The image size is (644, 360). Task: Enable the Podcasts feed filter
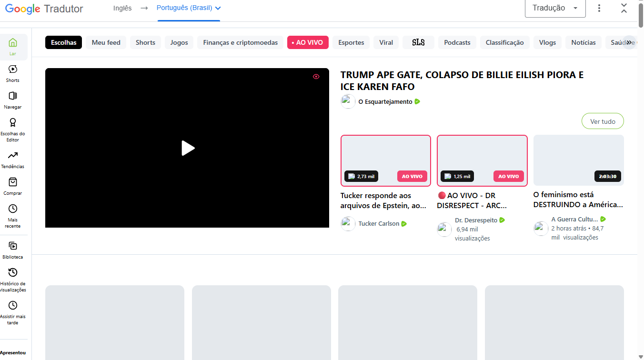click(457, 42)
